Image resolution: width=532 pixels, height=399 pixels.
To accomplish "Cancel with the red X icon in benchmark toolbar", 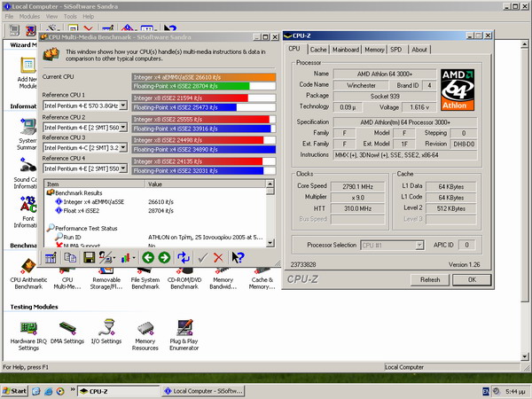I will (218, 258).
